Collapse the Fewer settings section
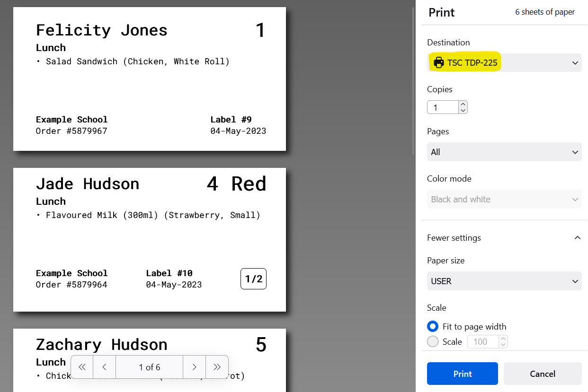This screenshot has width=588, height=392. click(x=577, y=238)
